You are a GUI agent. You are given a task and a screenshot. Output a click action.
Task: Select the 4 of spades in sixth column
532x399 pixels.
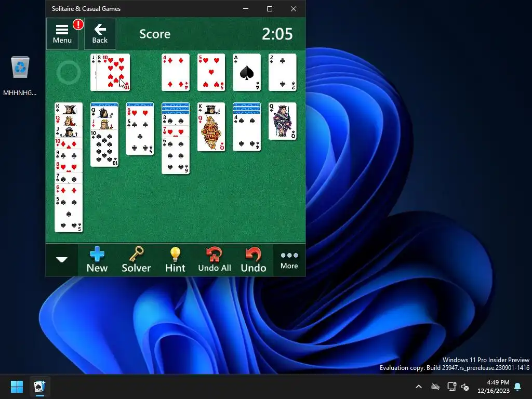247,132
